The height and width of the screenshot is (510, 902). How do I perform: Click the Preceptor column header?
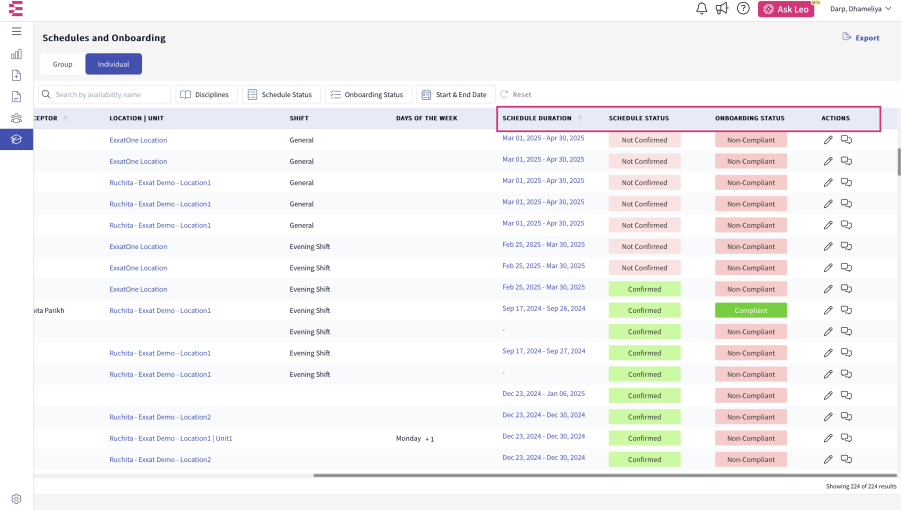[45, 118]
